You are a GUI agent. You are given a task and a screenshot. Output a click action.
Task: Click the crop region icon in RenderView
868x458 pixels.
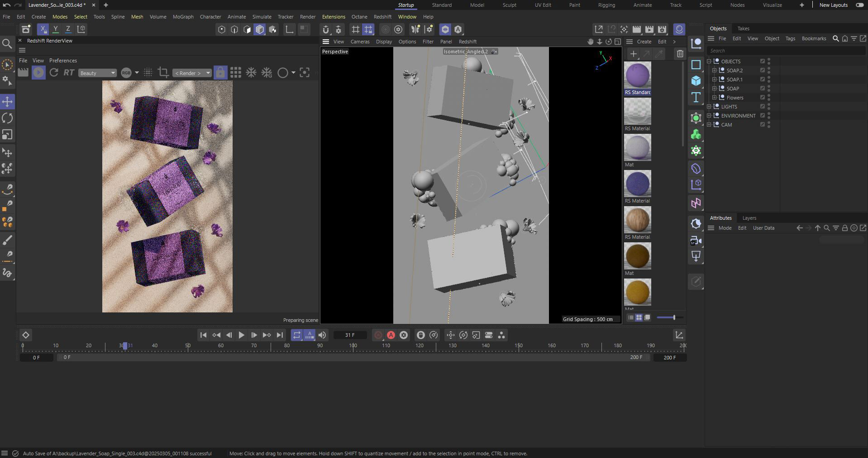163,72
